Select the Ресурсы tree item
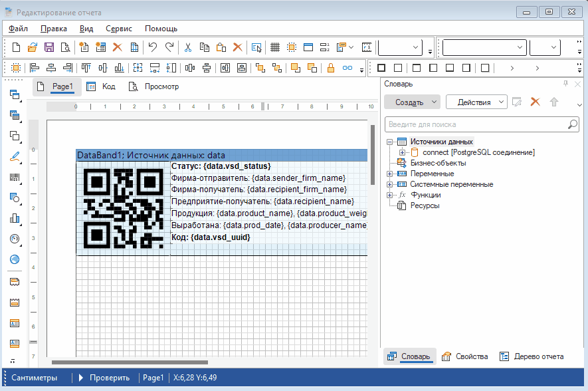 [x=425, y=205]
